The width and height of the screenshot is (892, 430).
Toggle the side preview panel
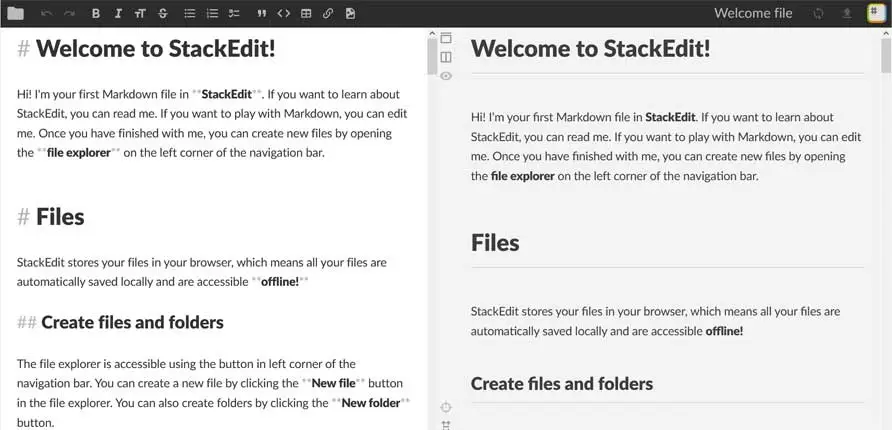446,57
